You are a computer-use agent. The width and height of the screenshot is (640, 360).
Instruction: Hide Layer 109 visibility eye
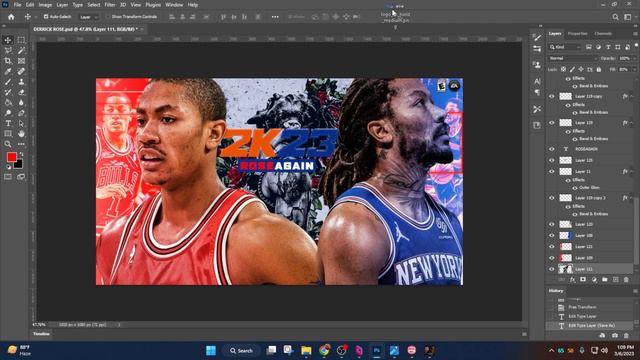pyautogui.click(x=552, y=258)
